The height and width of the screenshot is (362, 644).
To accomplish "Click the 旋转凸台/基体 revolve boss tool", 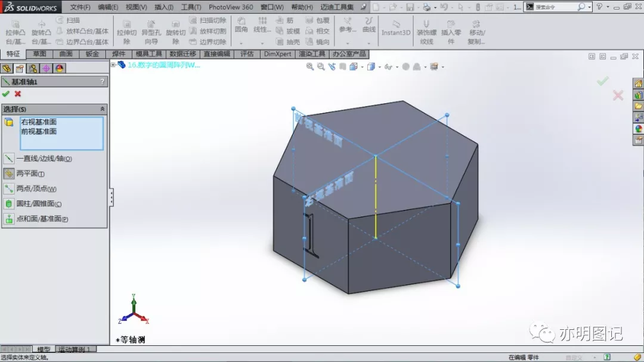I will click(42, 32).
